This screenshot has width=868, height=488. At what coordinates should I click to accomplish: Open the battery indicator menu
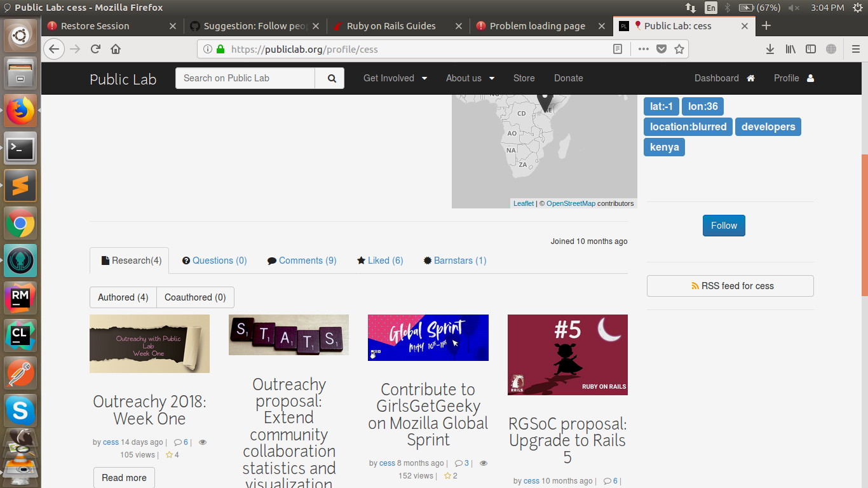759,8
